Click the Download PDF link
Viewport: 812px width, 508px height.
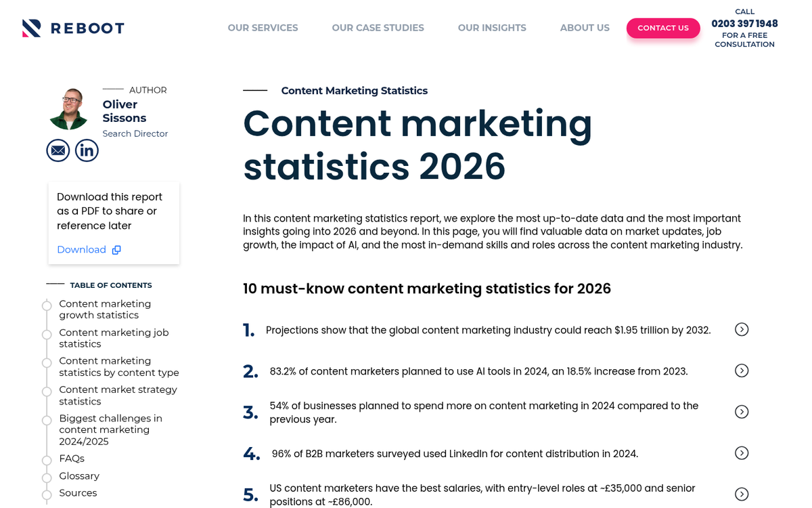point(81,250)
